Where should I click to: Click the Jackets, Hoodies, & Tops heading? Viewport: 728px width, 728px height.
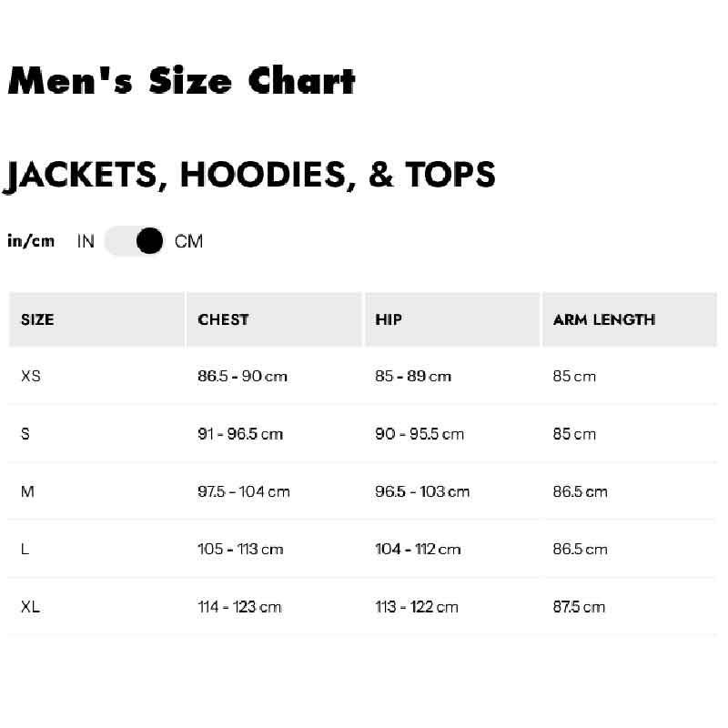pyautogui.click(x=251, y=174)
